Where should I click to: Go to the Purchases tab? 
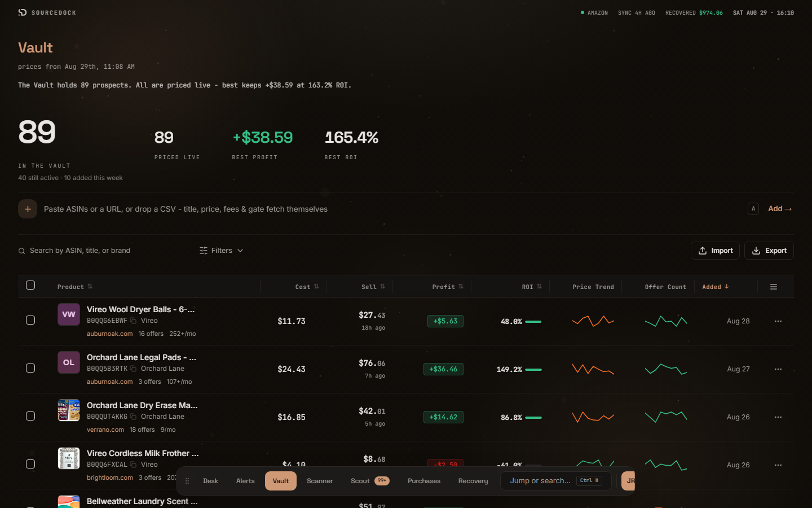pyautogui.click(x=424, y=481)
